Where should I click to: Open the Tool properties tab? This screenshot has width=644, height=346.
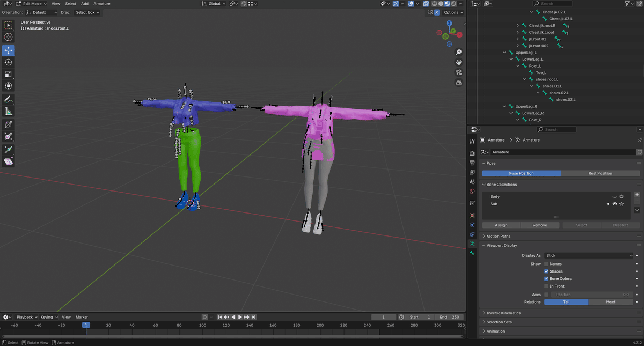472,142
